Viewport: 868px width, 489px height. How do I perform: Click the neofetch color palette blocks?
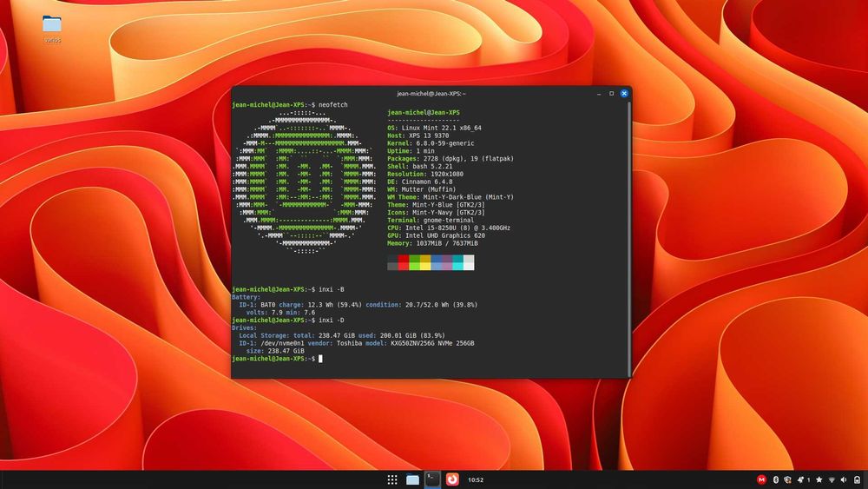[431, 262]
